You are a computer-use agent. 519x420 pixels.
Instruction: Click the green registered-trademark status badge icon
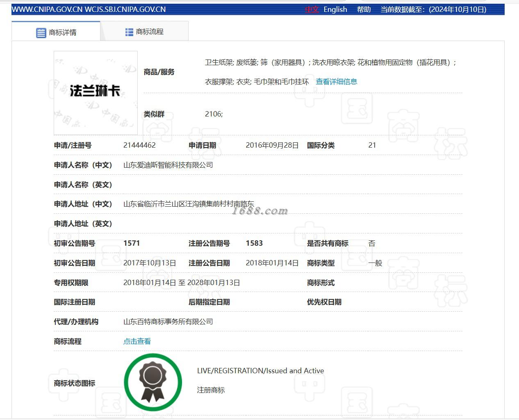153,382
